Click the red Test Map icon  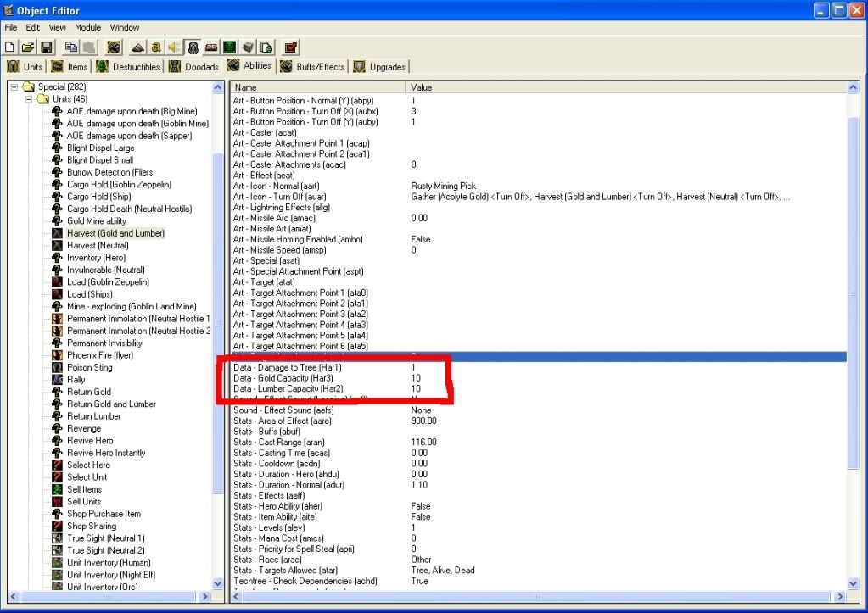pos(291,47)
